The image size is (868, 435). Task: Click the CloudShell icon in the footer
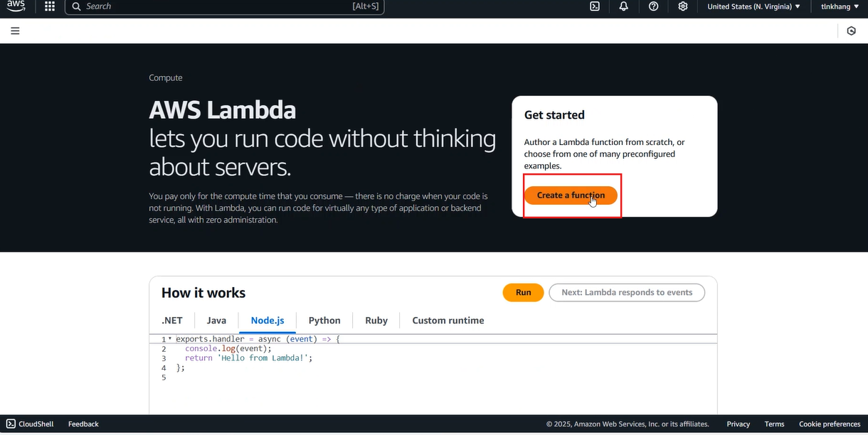pos(11,424)
